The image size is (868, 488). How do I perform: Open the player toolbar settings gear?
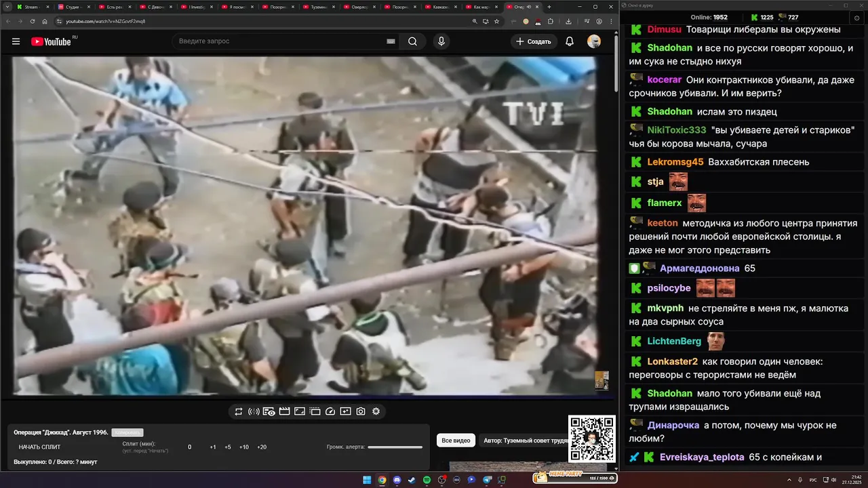[376, 411]
